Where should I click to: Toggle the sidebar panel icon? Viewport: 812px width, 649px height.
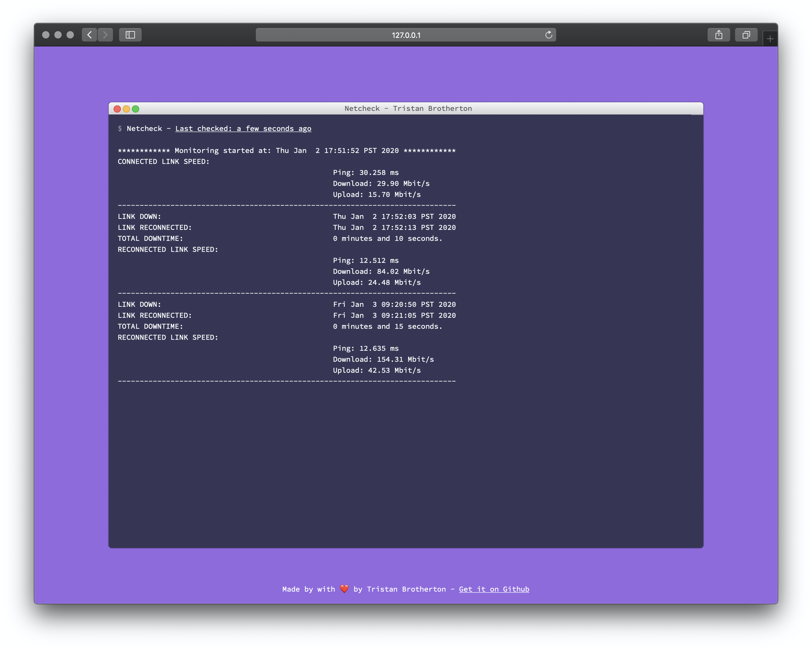pos(130,35)
